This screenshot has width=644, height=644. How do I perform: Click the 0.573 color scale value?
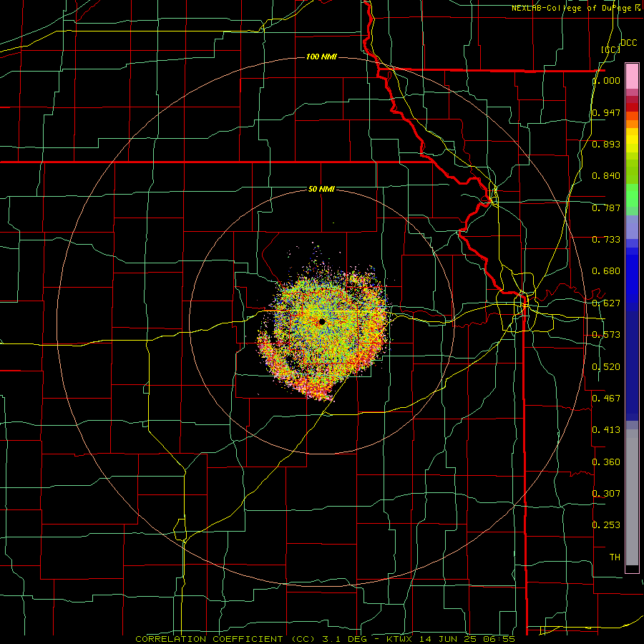[x=607, y=335]
